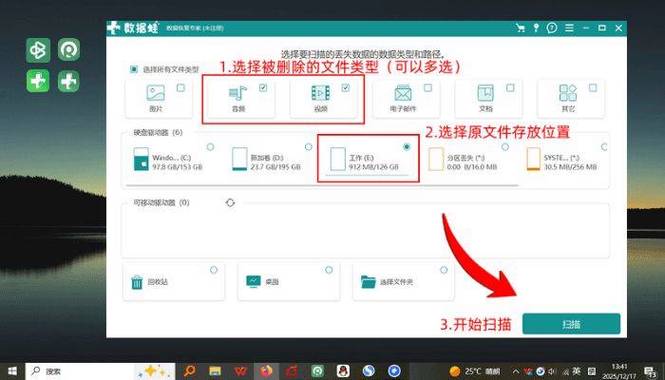
Task: Click the orange magnifier taskbar app
Action: point(190,372)
